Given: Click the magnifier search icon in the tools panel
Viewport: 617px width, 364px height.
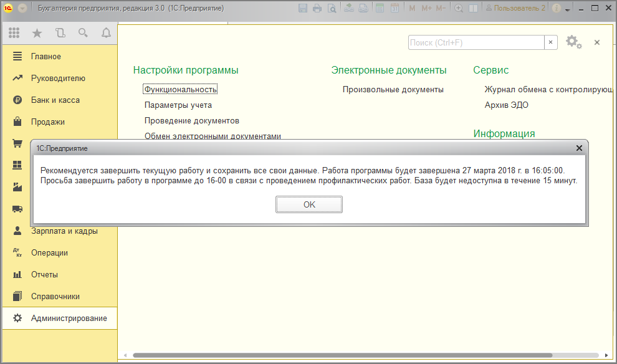Looking at the screenshot, I should pos(83,33).
